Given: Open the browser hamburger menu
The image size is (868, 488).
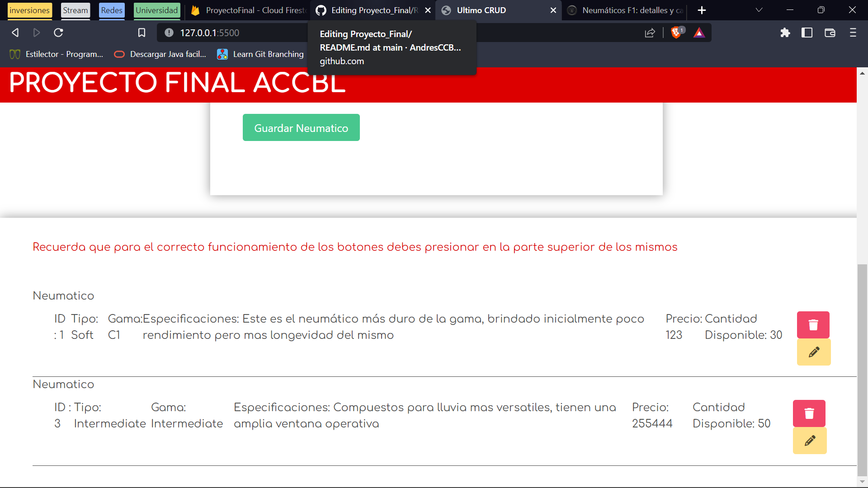Looking at the screenshot, I should [853, 33].
